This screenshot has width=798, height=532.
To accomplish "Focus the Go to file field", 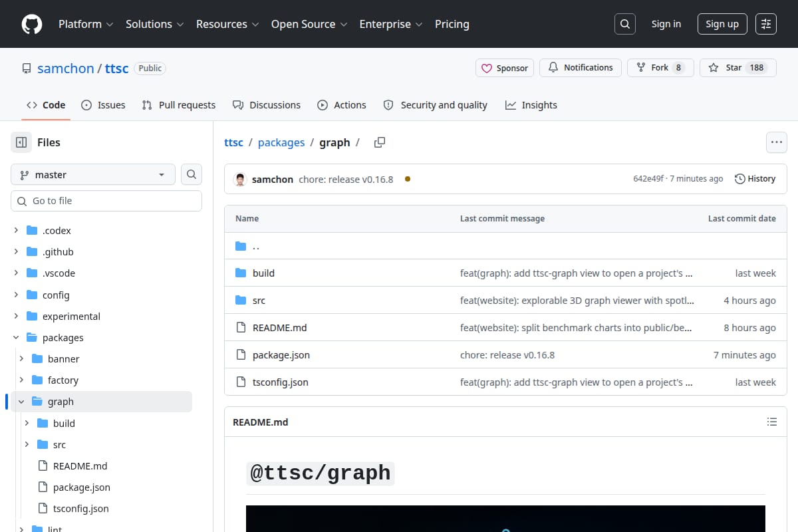I will tap(106, 201).
